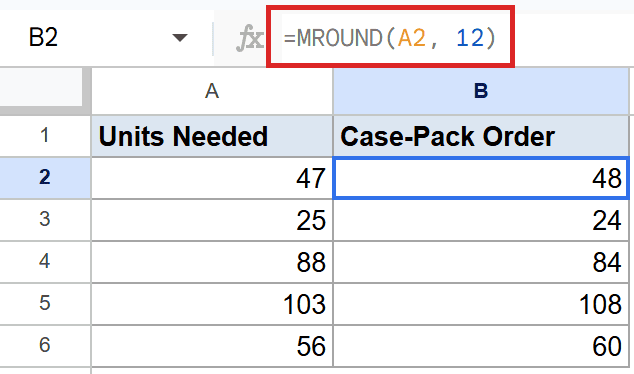This screenshot has width=634, height=374.
Task: Select column B header
Action: pyautogui.click(x=481, y=91)
